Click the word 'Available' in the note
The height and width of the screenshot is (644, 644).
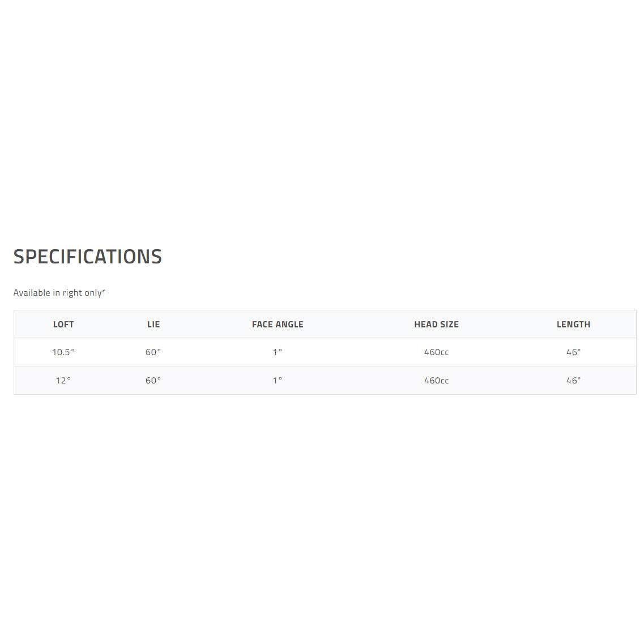click(x=32, y=293)
